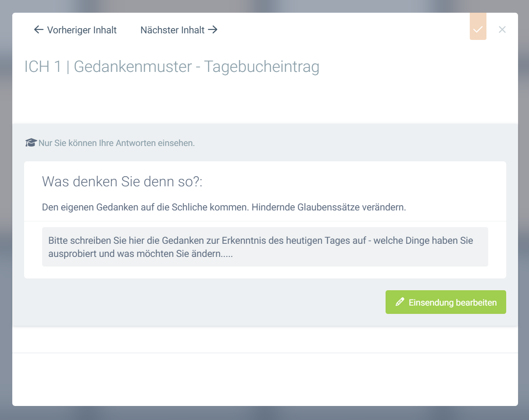Click the right arrow icon after Nächster Inhalt
The image size is (529, 420).
tap(213, 30)
